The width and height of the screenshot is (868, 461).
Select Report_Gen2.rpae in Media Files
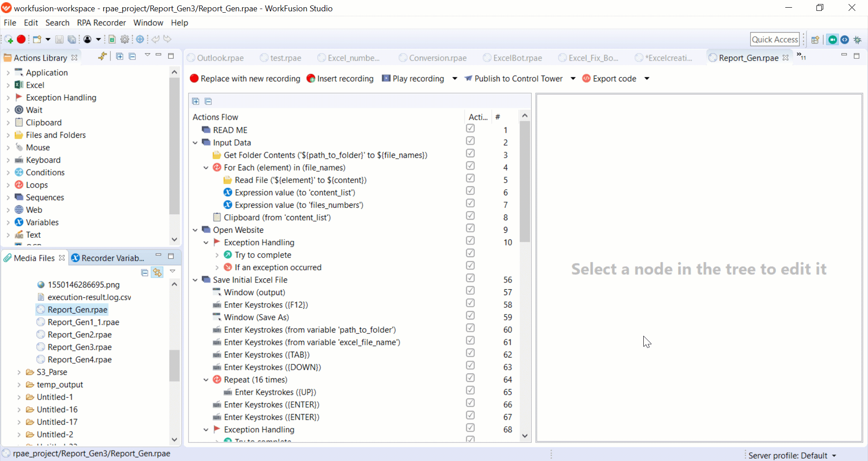(80, 335)
